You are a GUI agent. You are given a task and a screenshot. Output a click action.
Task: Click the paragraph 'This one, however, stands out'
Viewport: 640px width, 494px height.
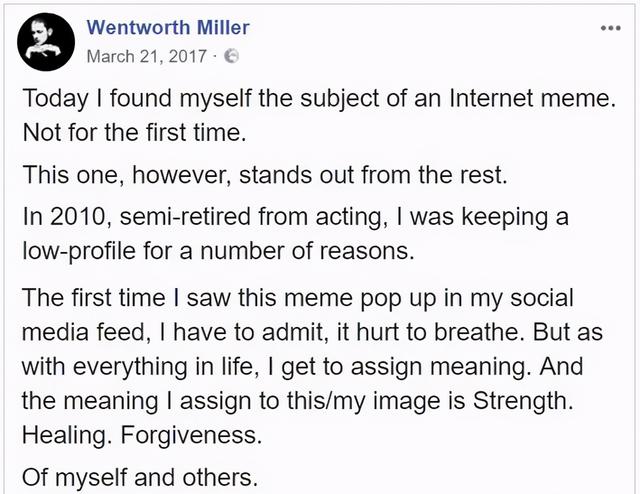tap(265, 175)
